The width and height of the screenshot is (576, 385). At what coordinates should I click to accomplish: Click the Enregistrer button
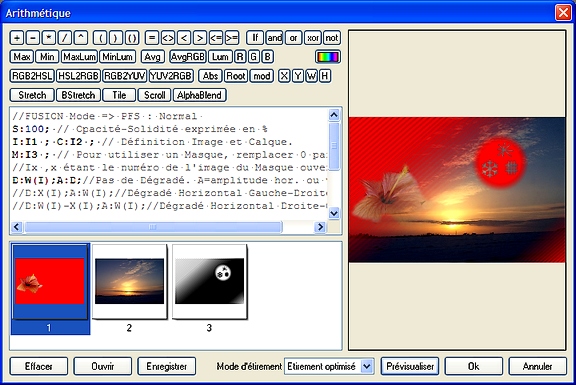click(167, 366)
